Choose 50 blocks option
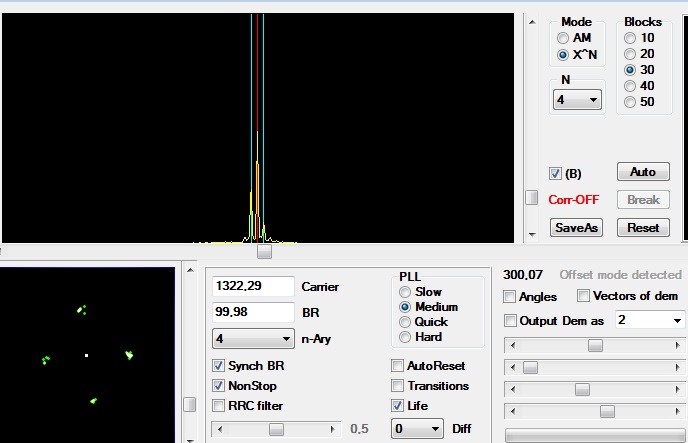Screen dimensions: 688x443 630,102
